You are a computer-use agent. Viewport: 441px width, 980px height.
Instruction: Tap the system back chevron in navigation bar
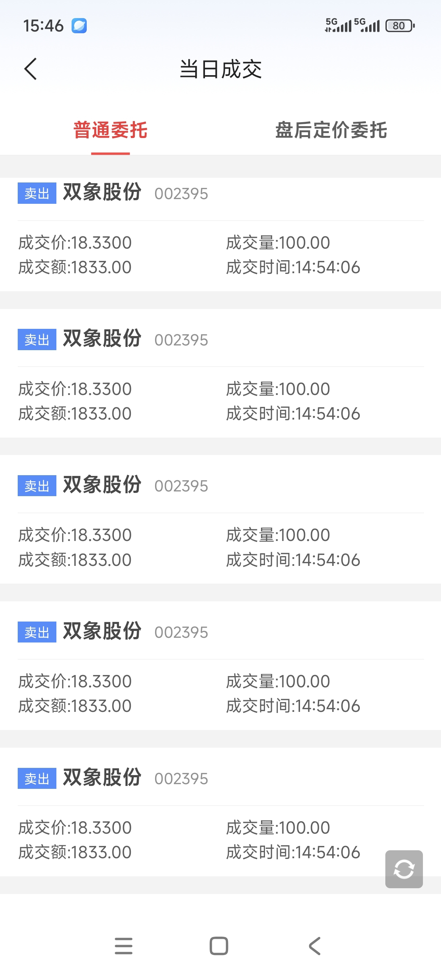pos(315,946)
